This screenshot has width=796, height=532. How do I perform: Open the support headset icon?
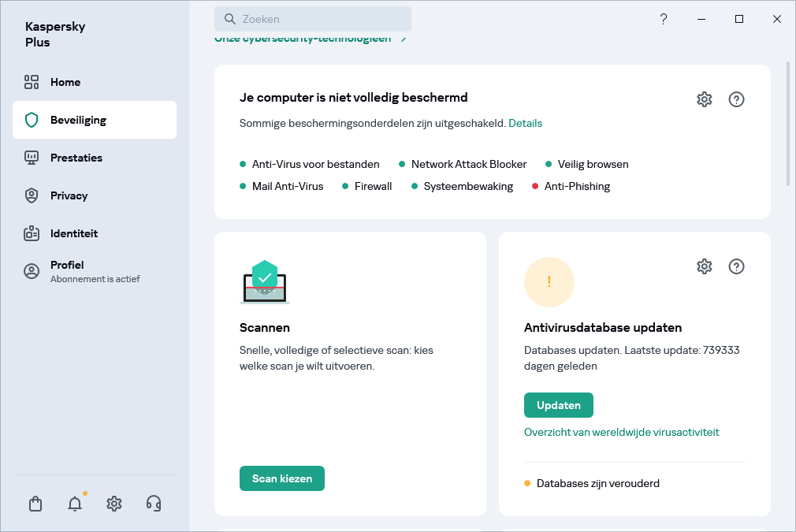153,504
